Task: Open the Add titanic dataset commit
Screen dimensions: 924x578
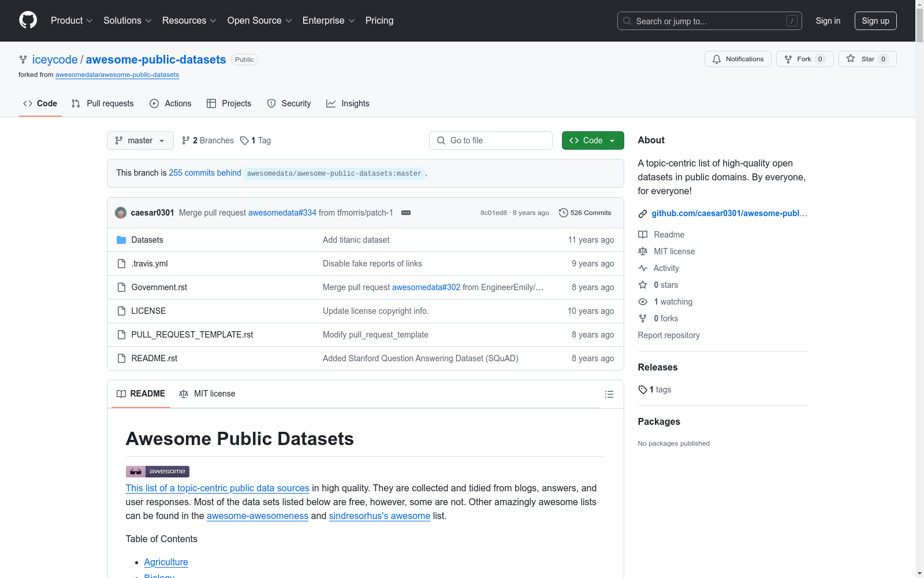Action: (356, 240)
